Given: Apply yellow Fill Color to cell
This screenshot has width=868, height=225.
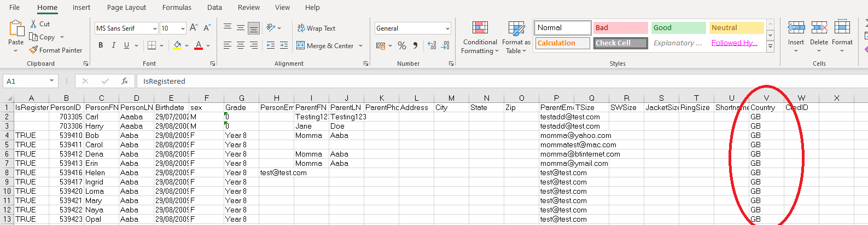Looking at the screenshot, I should [x=177, y=45].
